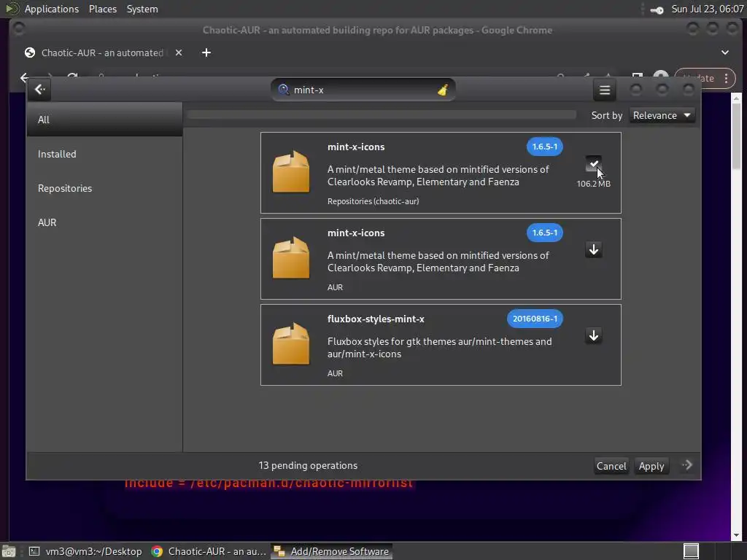Click the clock showing Sun Jul 23, 06:07
The width and height of the screenshot is (747, 560).
coord(707,9)
